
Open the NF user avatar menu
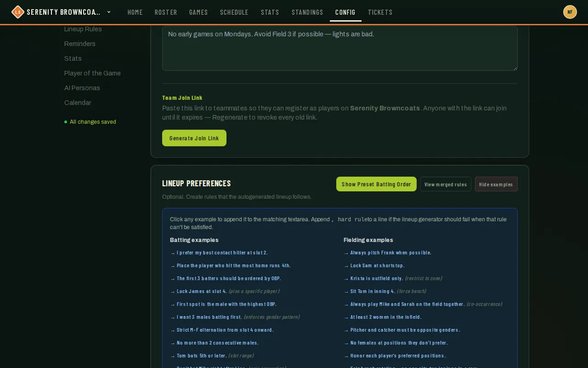pyautogui.click(x=570, y=12)
